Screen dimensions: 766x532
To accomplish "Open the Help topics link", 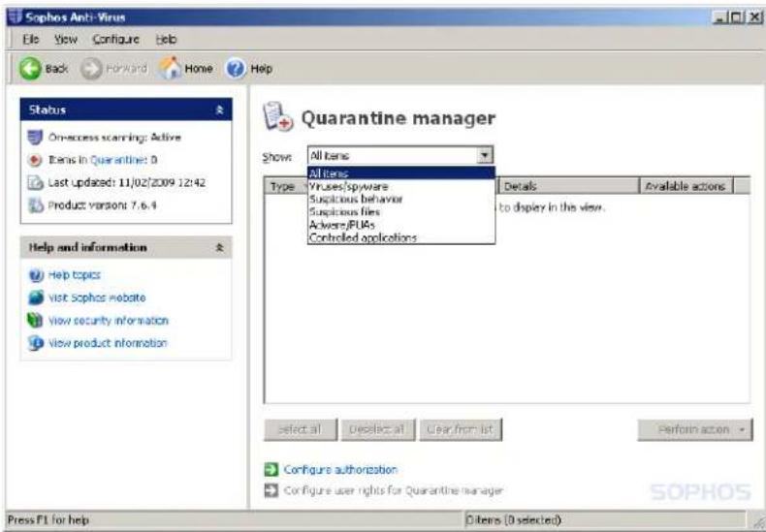I will click(75, 275).
